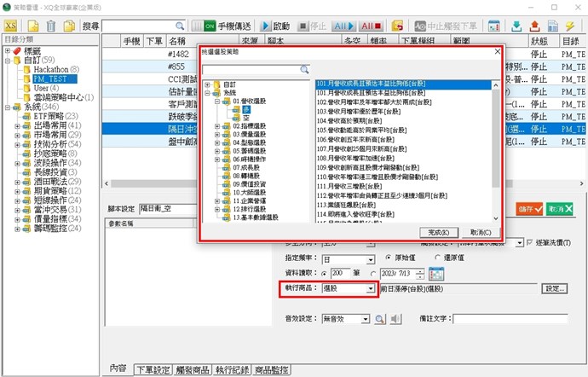Image resolution: width=588 pixels, height=377 pixels.
Task: Click the magnifier in the main toolbar search box
Action: pos(180,26)
